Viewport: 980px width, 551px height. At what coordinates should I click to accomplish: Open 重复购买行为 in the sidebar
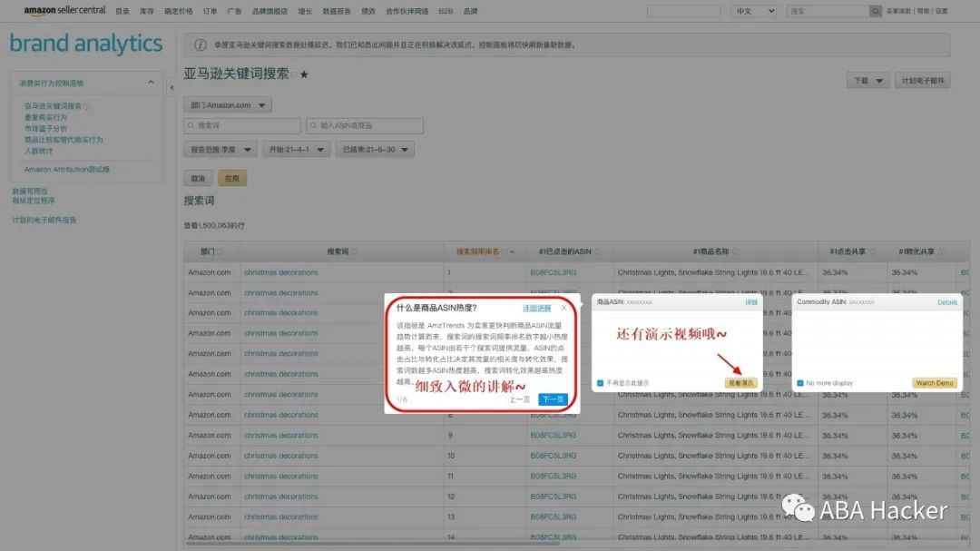pyautogui.click(x=45, y=118)
